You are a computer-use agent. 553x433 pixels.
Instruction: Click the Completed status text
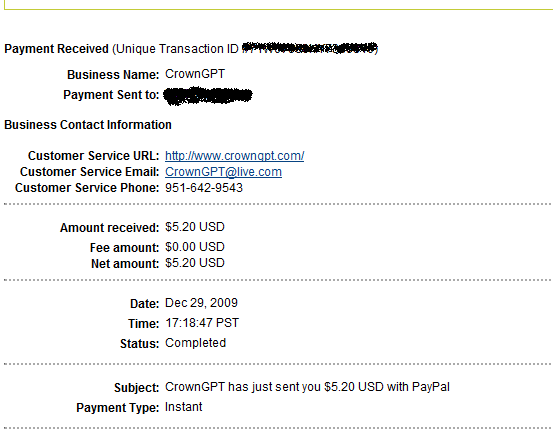click(x=195, y=343)
